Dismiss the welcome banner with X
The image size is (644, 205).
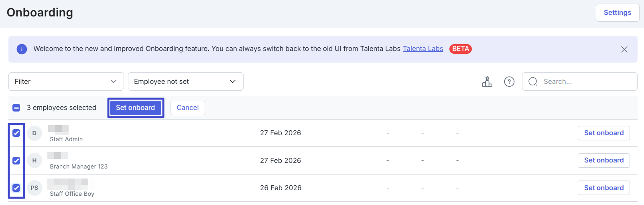click(x=624, y=49)
